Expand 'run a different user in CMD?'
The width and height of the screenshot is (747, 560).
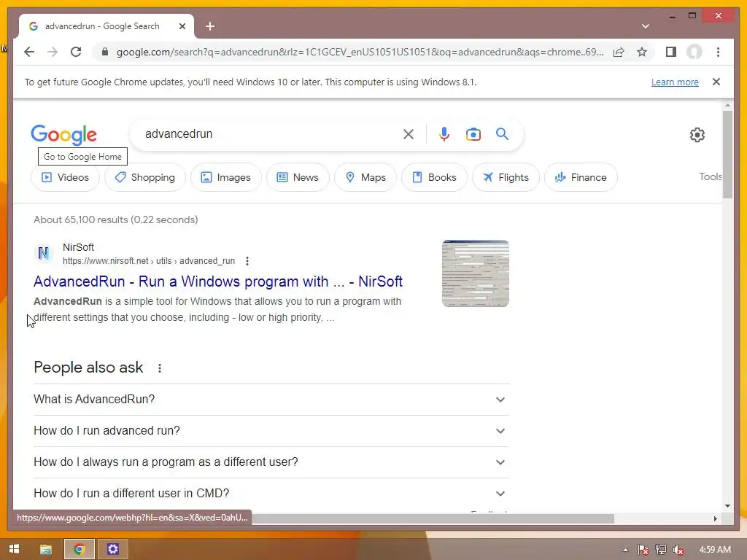tap(271, 494)
